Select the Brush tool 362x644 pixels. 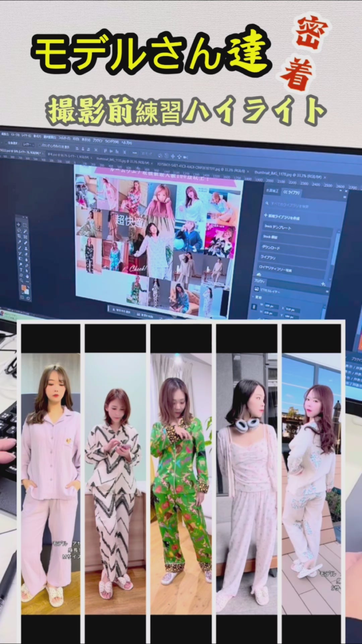click(20, 247)
